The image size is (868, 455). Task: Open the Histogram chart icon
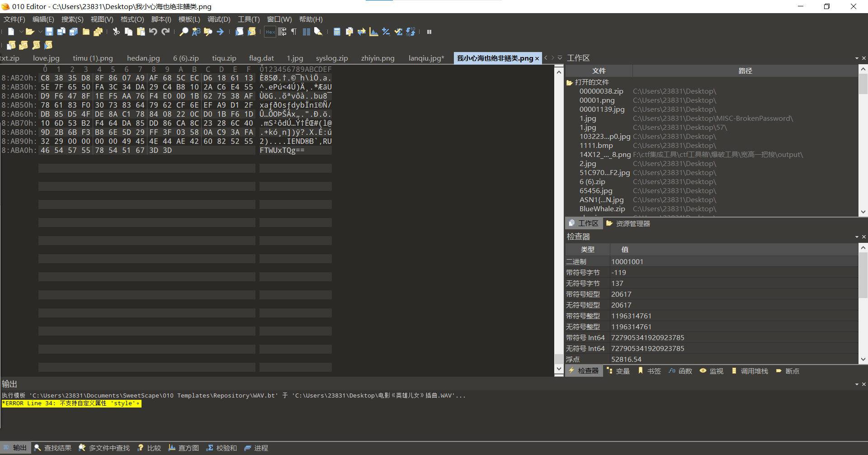(x=373, y=32)
